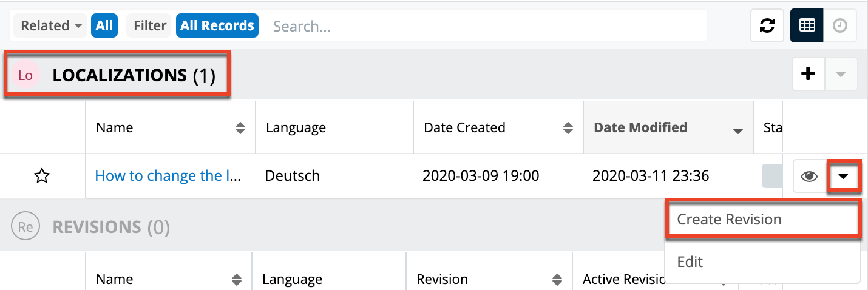Image resolution: width=868 pixels, height=290 pixels.
Task: Switch to list grid view
Action: click(x=807, y=25)
